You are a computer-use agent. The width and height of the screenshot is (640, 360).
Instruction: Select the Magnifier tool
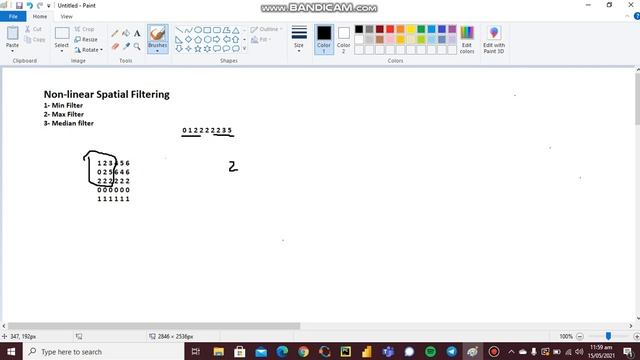[x=137, y=47]
